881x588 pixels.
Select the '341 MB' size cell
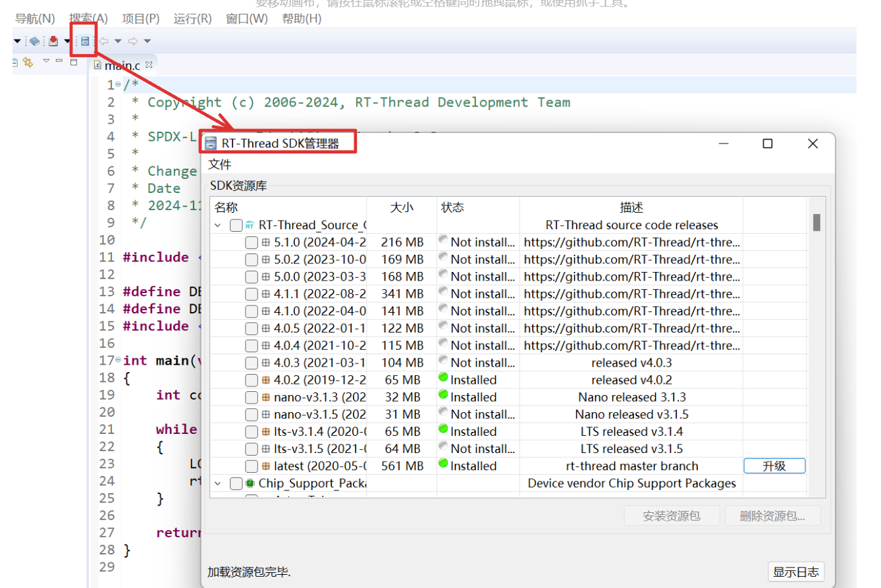pyautogui.click(x=402, y=294)
